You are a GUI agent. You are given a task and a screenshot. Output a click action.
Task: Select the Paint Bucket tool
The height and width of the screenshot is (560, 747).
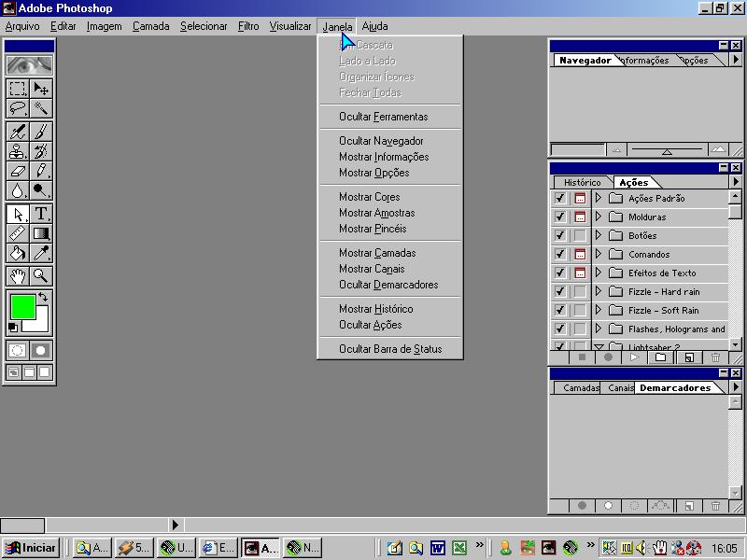(18, 253)
